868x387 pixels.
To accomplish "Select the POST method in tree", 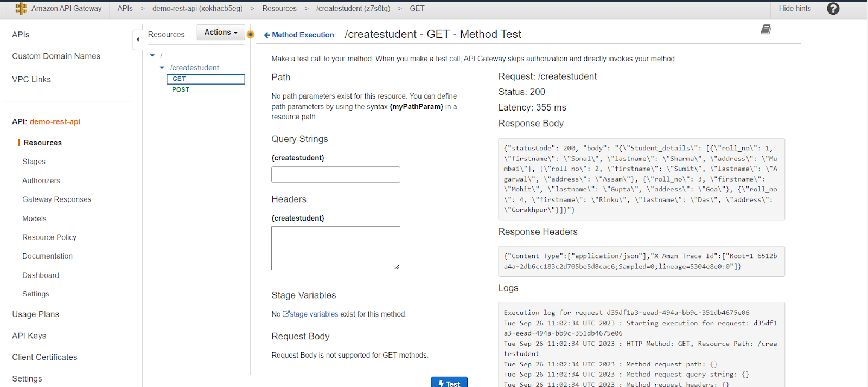I will click(181, 90).
